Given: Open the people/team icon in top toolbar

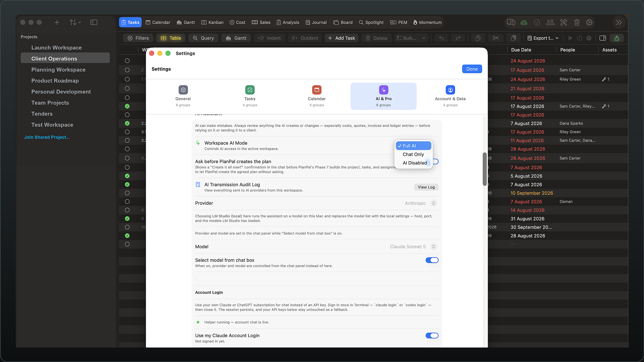Looking at the screenshot, I should [550, 23].
